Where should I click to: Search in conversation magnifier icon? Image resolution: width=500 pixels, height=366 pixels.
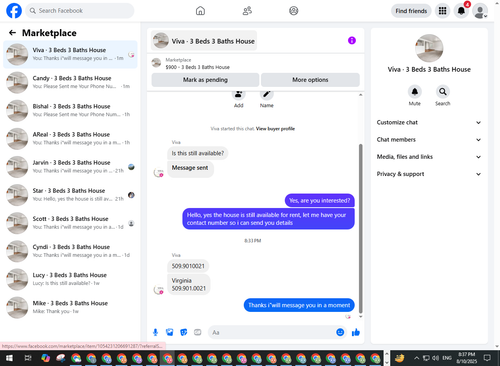point(443,91)
